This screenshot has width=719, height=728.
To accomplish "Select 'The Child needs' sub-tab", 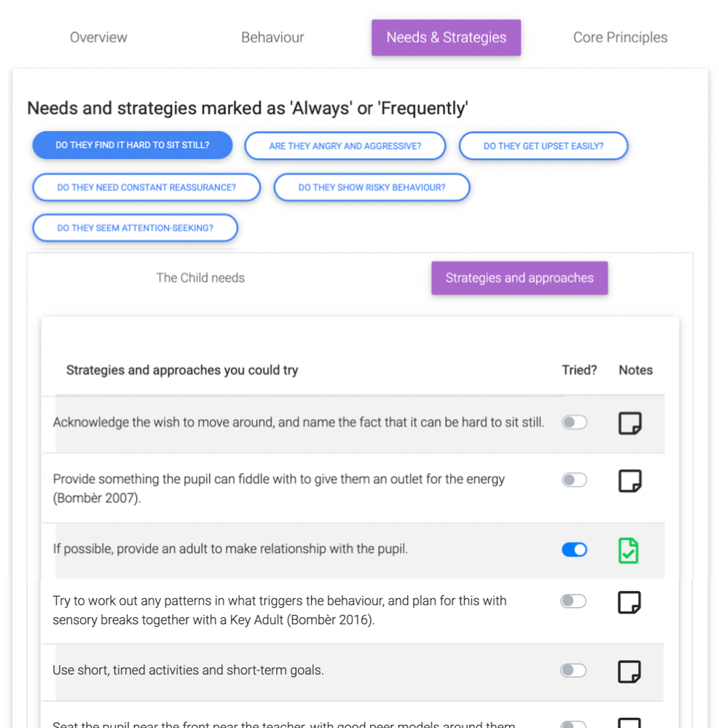I will pos(200,278).
